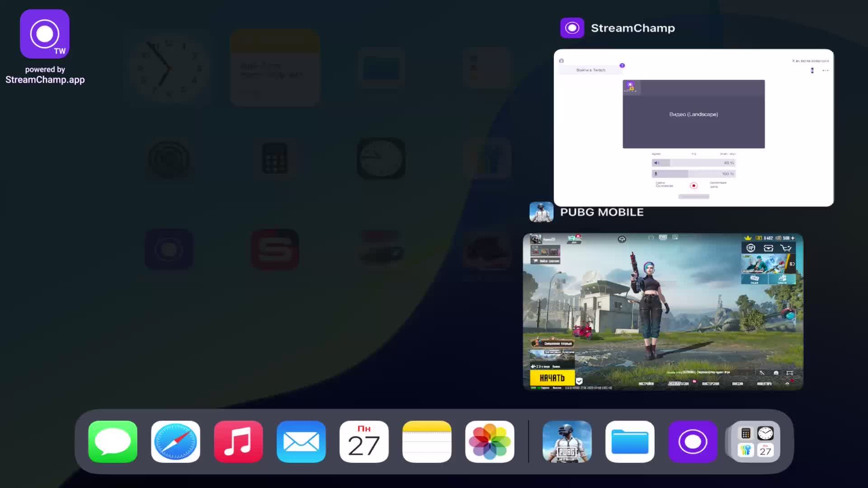Open the shopping cart icon in the PUBG preview
The image size is (868, 488).
pos(786,248)
